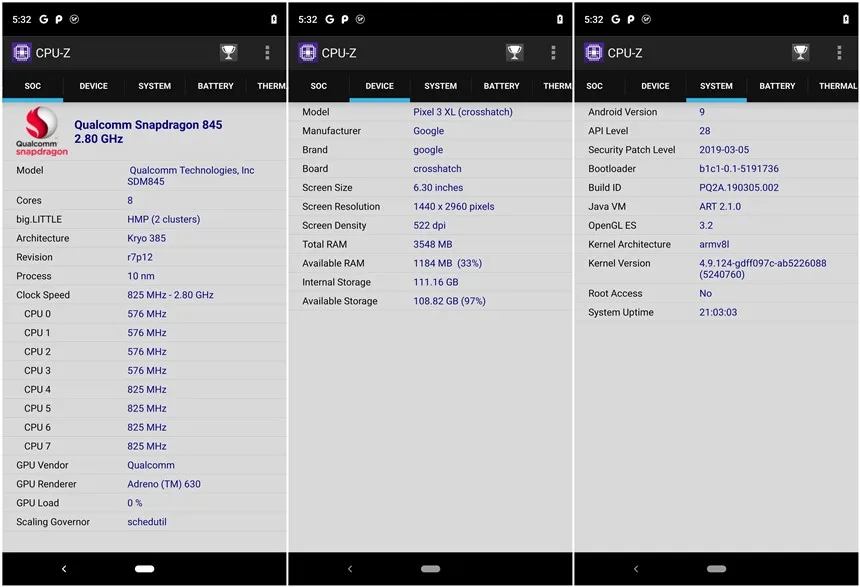Tap the circular check status icon, SYSTEM screen
Image resolution: width=860 pixels, height=587 pixels.
point(646,19)
